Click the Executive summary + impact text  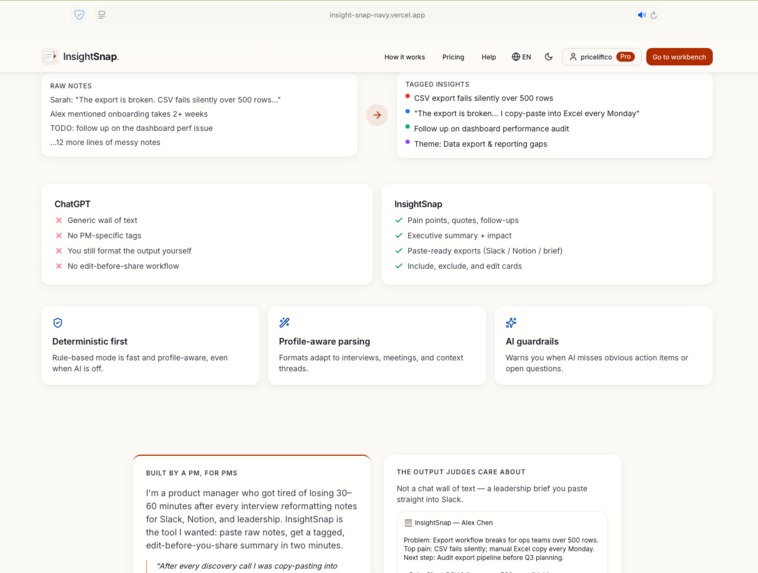click(459, 235)
